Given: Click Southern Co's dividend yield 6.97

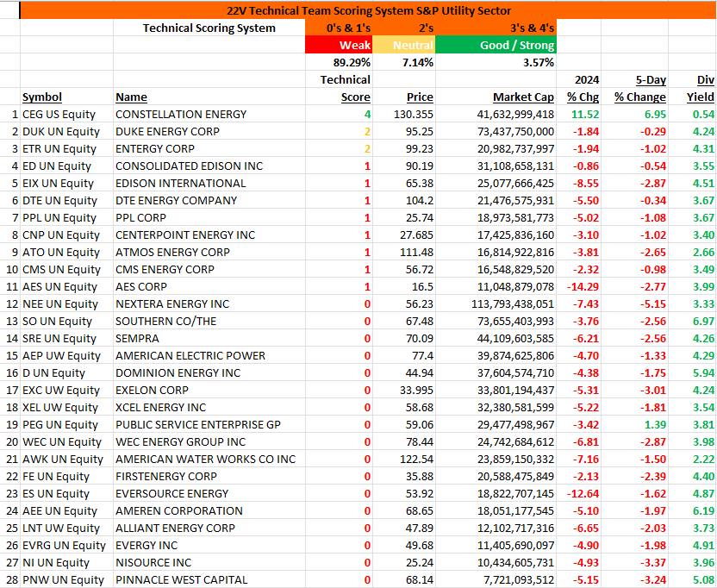Looking at the screenshot, I should pyautogui.click(x=692, y=322).
